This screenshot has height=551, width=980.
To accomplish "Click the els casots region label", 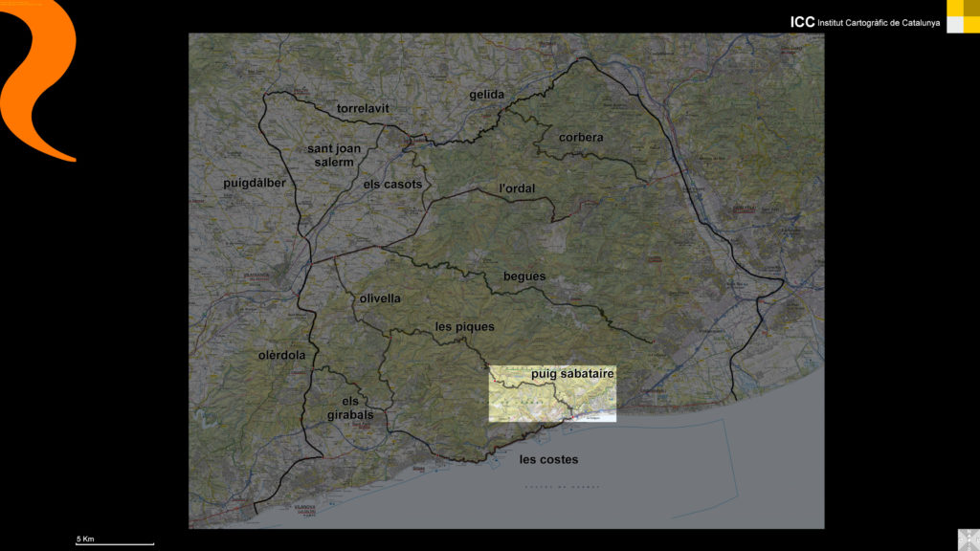I will pyautogui.click(x=392, y=184).
